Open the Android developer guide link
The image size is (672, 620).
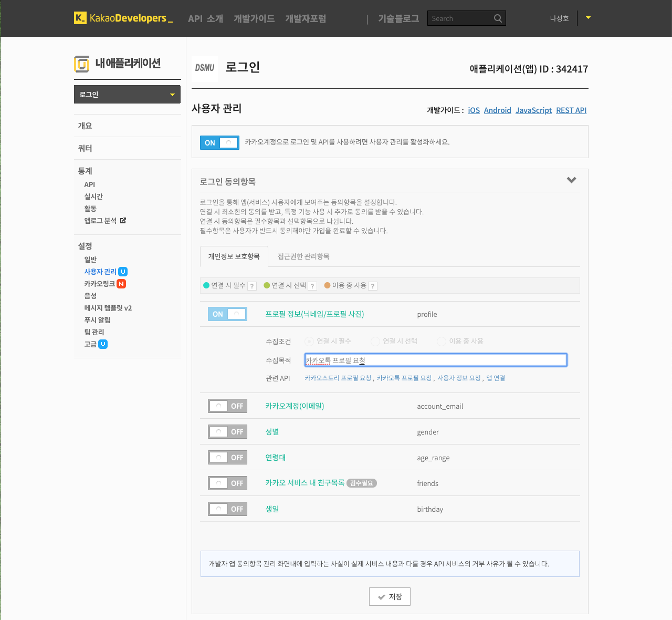[x=498, y=110]
